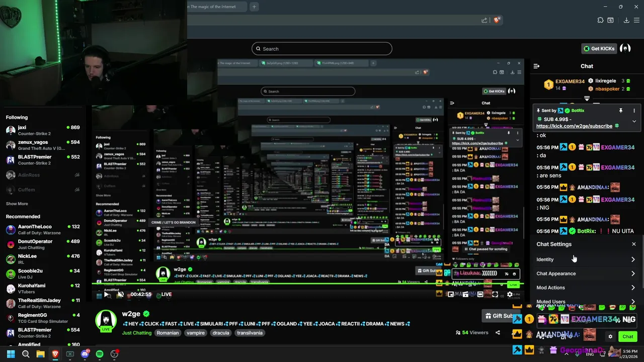Enter fullscreen in stream player
644x362 pixels.
tap(495, 295)
